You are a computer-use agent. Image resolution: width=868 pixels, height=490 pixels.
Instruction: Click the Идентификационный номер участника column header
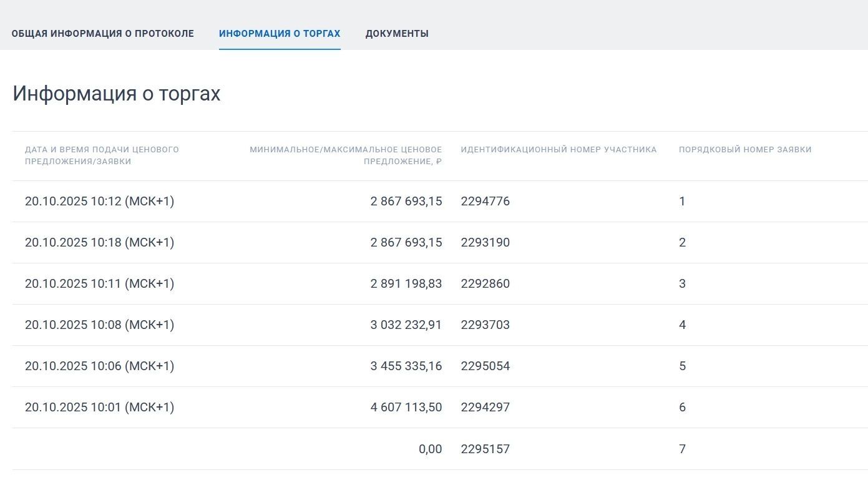pos(558,150)
